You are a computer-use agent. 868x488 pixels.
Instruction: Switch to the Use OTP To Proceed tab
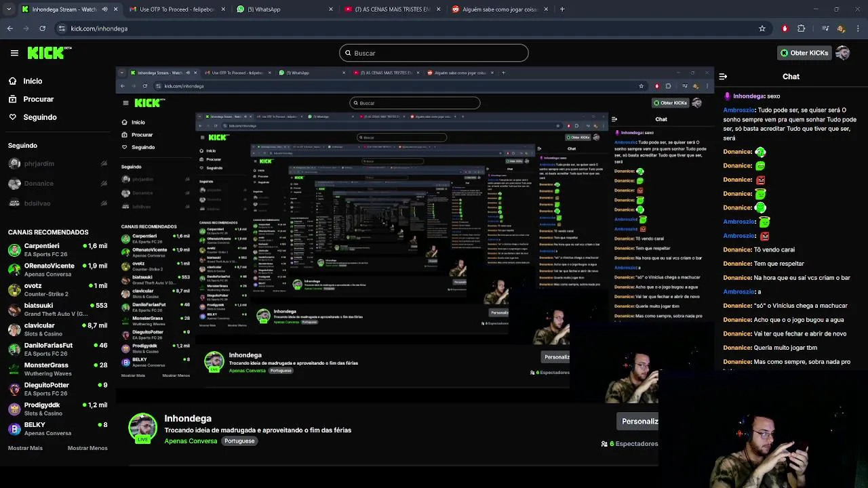177,9
